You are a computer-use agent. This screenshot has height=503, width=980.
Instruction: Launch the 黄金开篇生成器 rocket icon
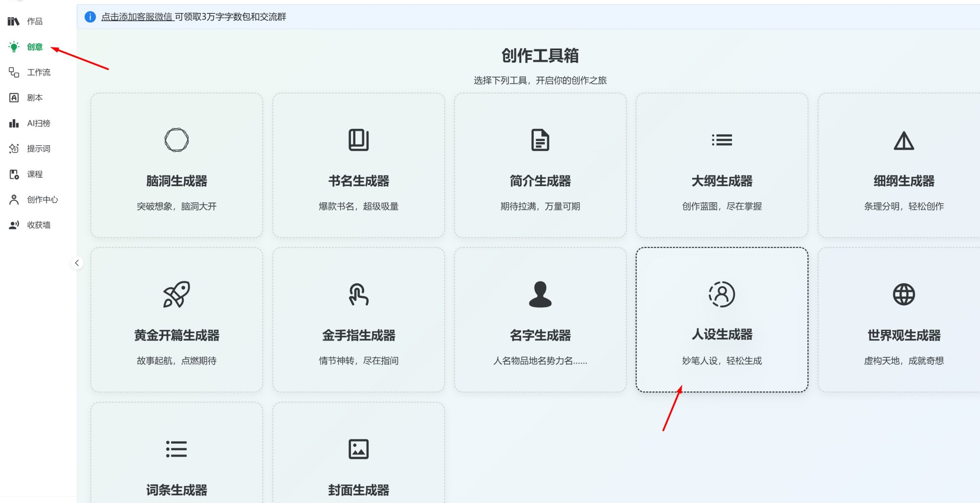pos(176,322)
